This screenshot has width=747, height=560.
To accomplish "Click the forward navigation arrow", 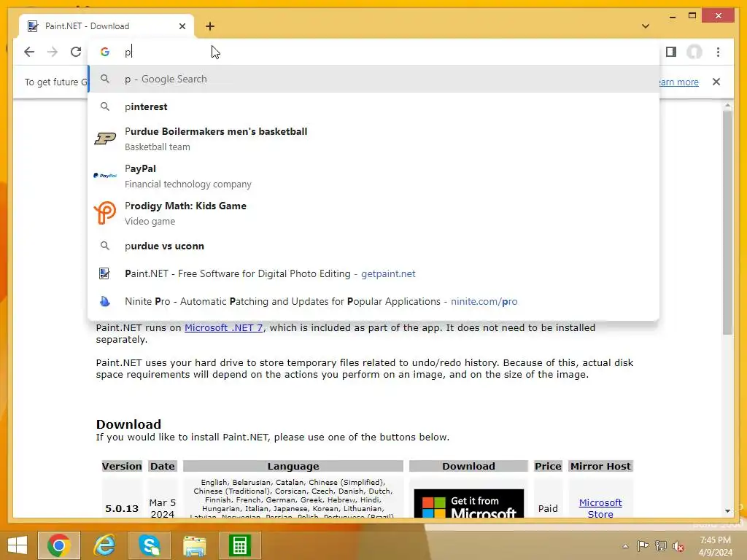I will click(x=53, y=52).
